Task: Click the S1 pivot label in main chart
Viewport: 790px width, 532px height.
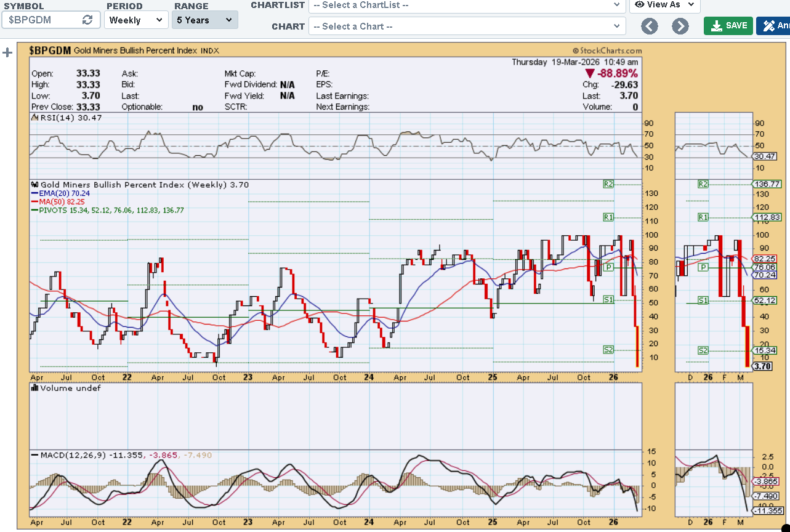Action: tap(608, 300)
